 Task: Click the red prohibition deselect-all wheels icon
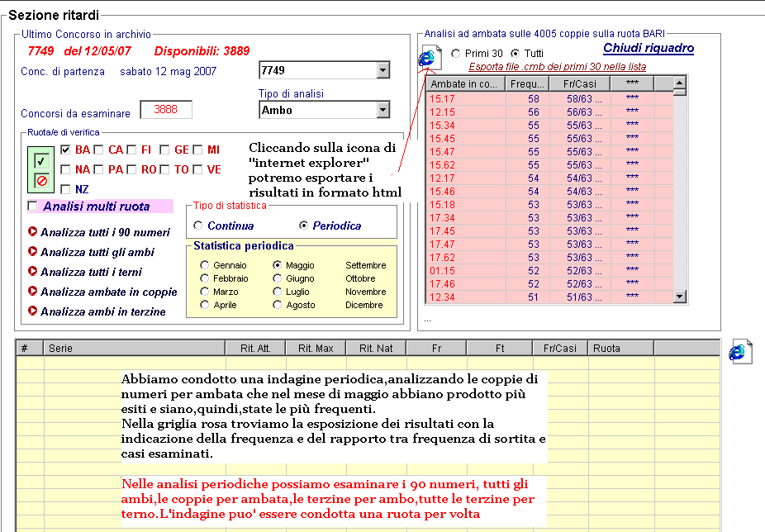[x=40, y=179]
